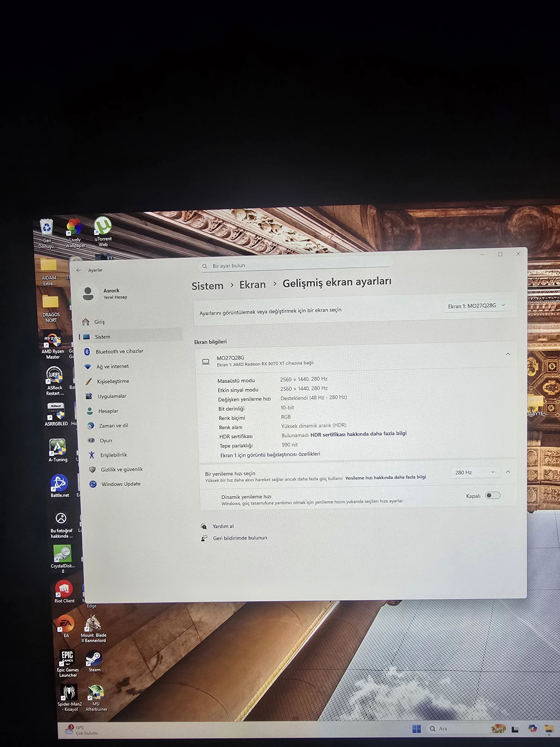Open the Bluetooth ve cihazlar section
This screenshot has height=747, width=560.
click(x=119, y=351)
